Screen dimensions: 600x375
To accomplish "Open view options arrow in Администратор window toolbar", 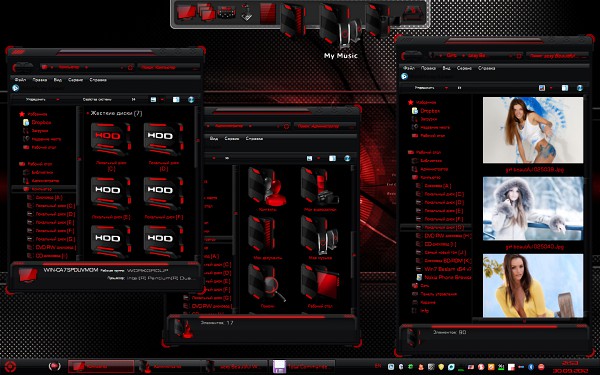I will click(318, 158).
